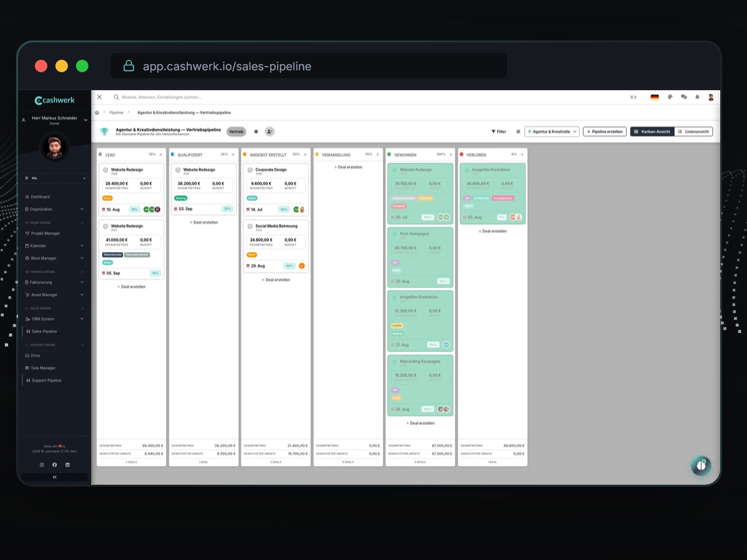Click the 25% probability badge on 03. Sep deal
The image size is (747, 560).
click(x=227, y=209)
